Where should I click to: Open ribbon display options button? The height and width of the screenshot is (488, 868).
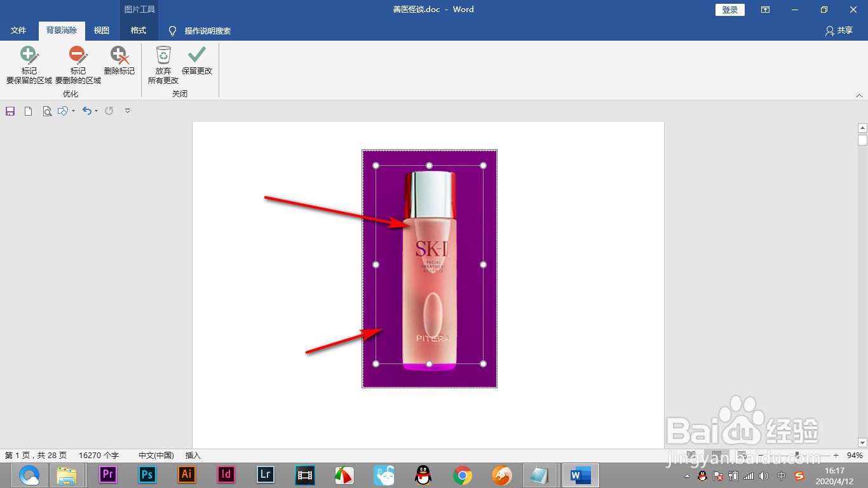point(766,10)
